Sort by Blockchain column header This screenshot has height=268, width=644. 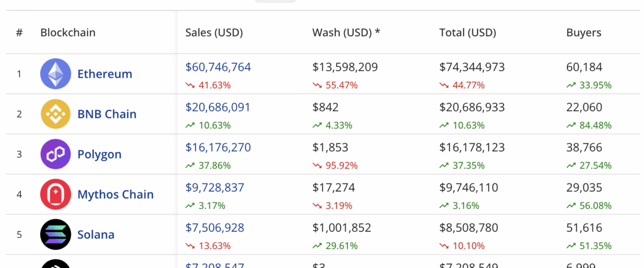pos(68,33)
